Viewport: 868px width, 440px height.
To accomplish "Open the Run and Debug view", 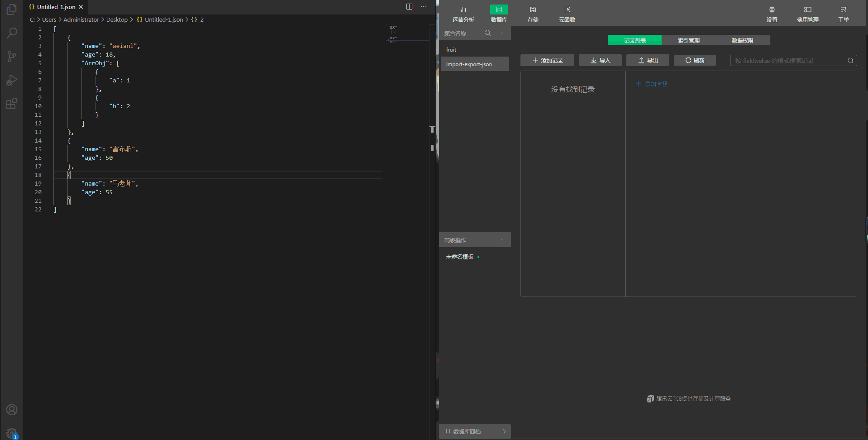I will tap(12, 80).
